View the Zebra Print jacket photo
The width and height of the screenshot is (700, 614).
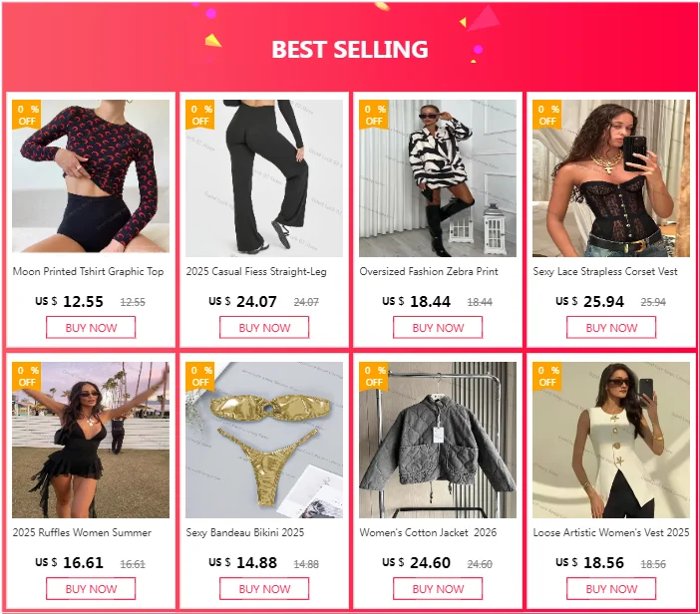(x=438, y=178)
